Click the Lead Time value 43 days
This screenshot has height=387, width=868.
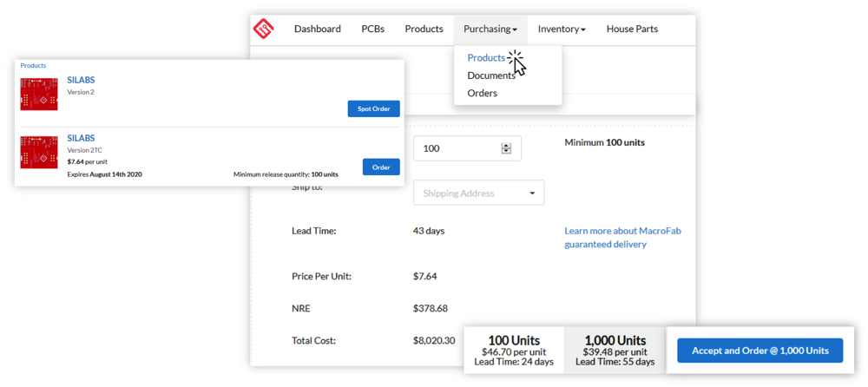pos(429,231)
